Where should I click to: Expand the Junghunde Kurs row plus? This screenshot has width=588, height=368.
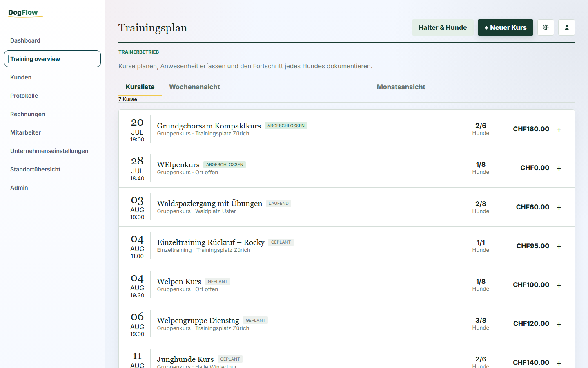click(559, 363)
